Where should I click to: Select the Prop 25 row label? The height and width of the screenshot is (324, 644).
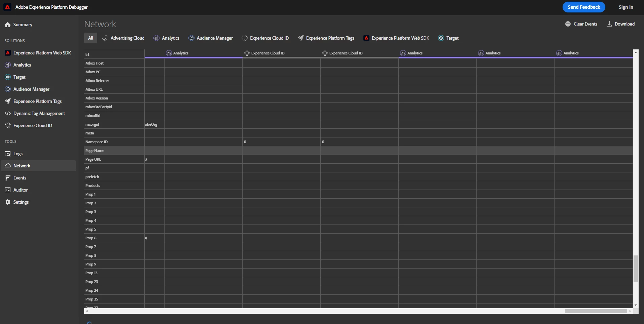tap(92, 299)
